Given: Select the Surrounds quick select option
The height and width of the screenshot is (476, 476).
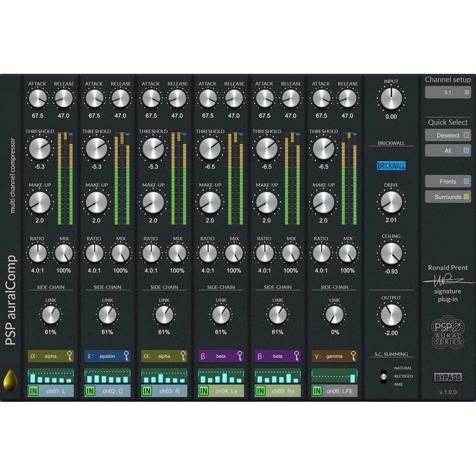Looking at the screenshot, I should click(448, 197).
